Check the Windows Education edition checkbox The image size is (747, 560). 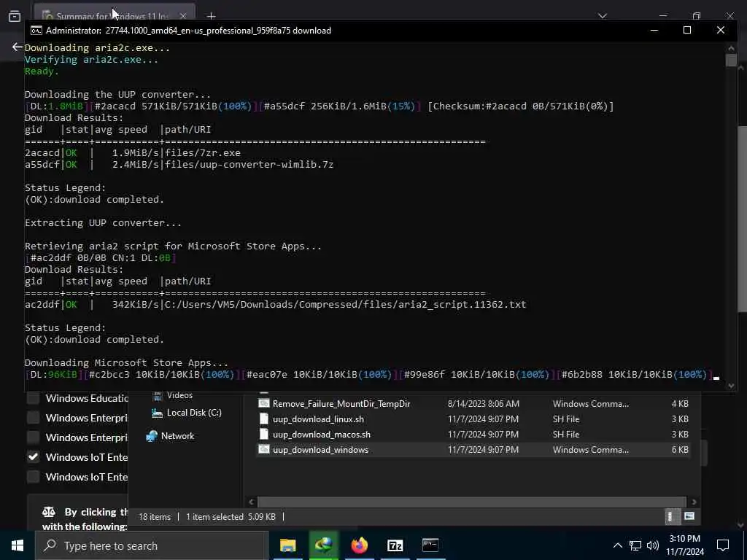point(33,398)
